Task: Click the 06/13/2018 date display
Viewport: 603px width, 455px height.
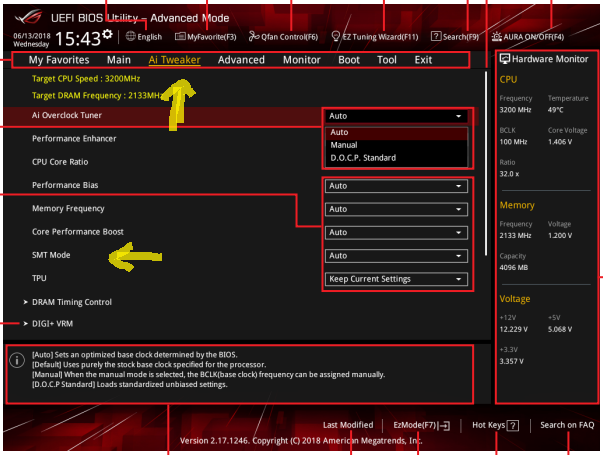Action: [32, 36]
